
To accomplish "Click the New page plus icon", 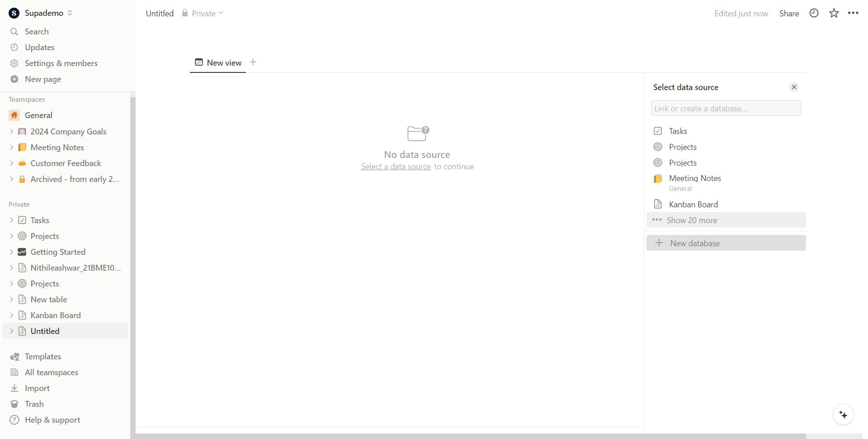I will tap(14, 79).
